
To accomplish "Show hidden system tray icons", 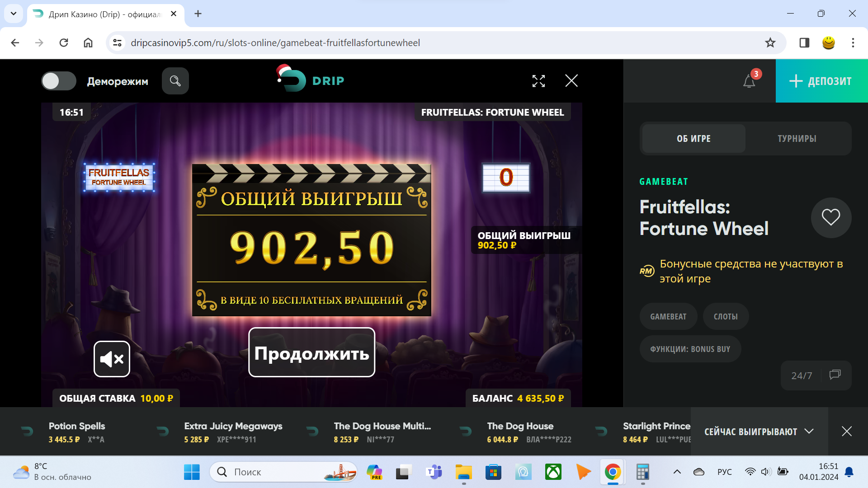I will click(x=677, y=472).
